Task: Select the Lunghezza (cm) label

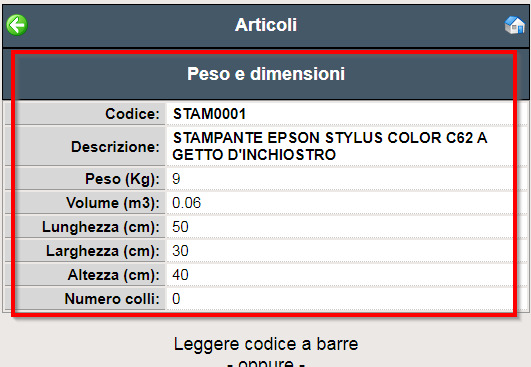Action: point(101,227)
